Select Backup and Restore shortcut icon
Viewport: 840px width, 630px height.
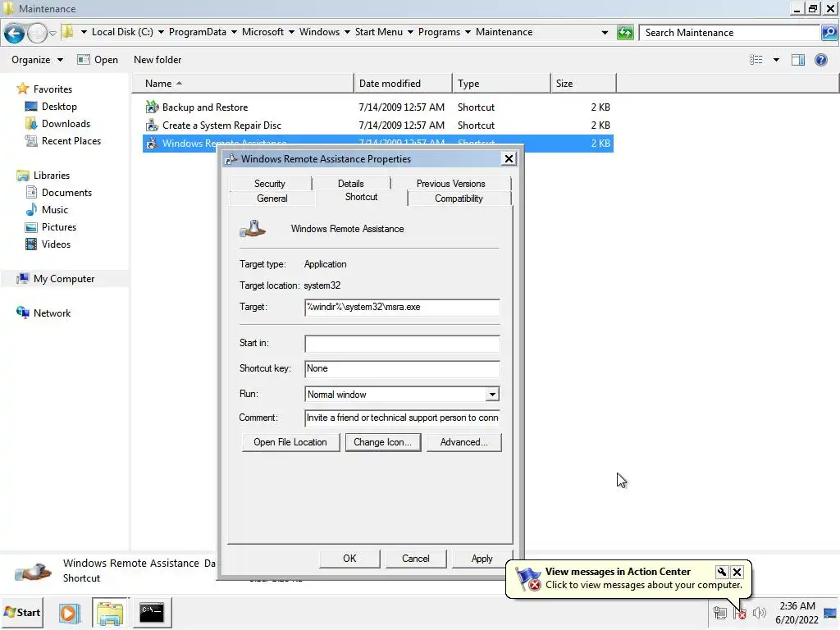(x=152, y=107)
